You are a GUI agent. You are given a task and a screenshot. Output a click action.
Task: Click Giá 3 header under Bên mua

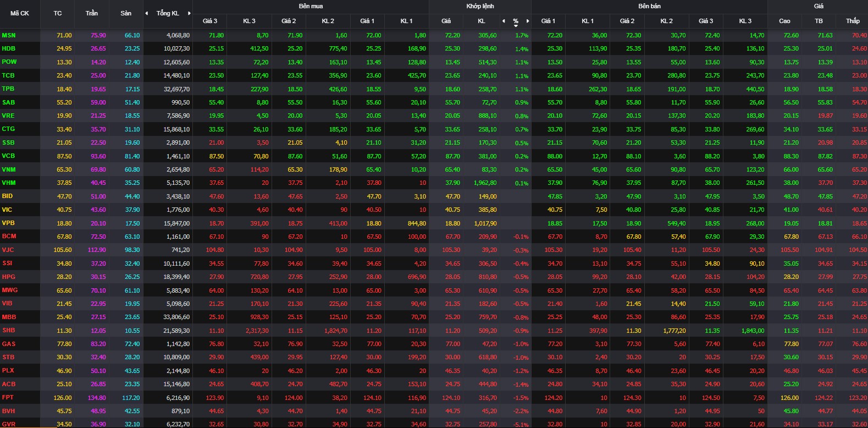click(x=210, y=21)
